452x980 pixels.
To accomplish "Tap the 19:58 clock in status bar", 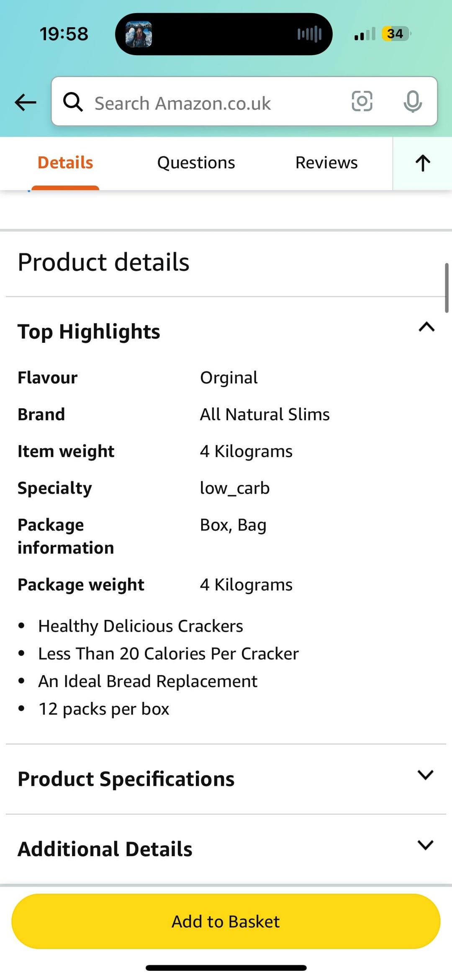I will pyautogui.click(x=64, y=34).
